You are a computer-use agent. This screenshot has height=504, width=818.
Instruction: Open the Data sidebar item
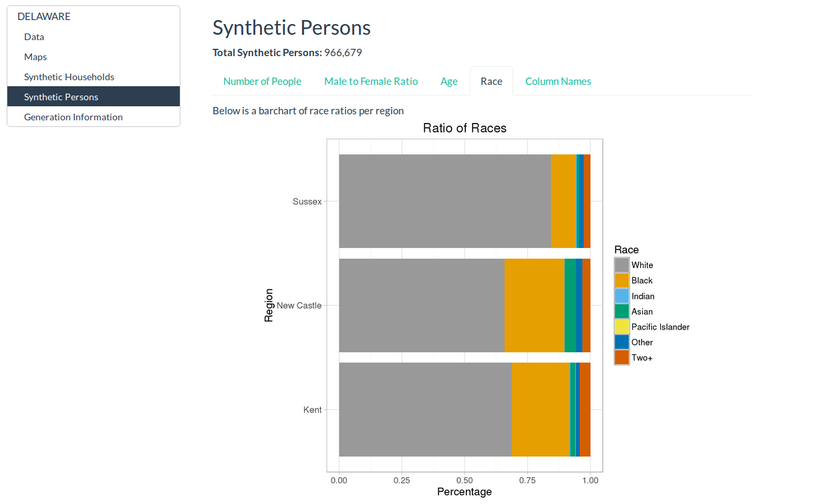(x=34, y=37)
